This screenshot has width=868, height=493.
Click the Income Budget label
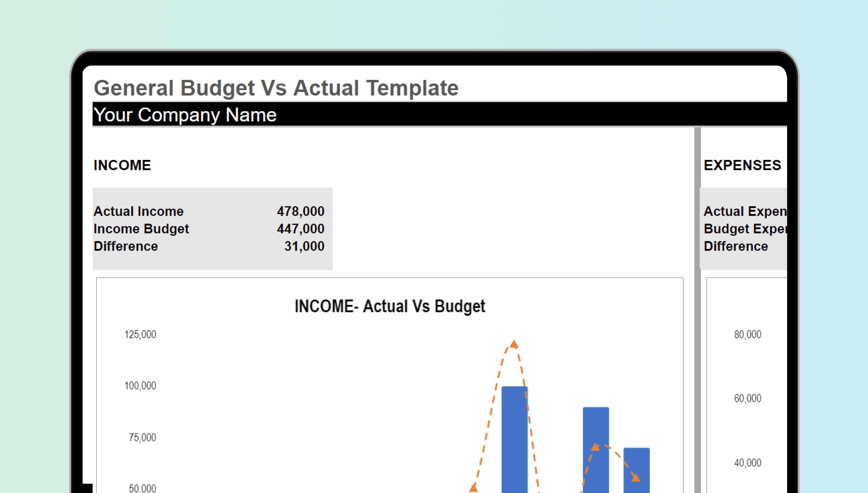pos(141,229)
